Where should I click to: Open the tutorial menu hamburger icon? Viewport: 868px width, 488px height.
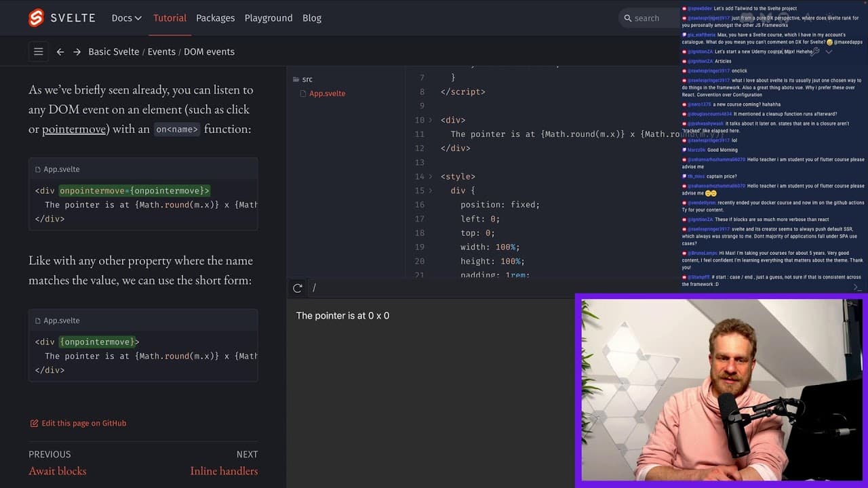(x=39, y=52)
